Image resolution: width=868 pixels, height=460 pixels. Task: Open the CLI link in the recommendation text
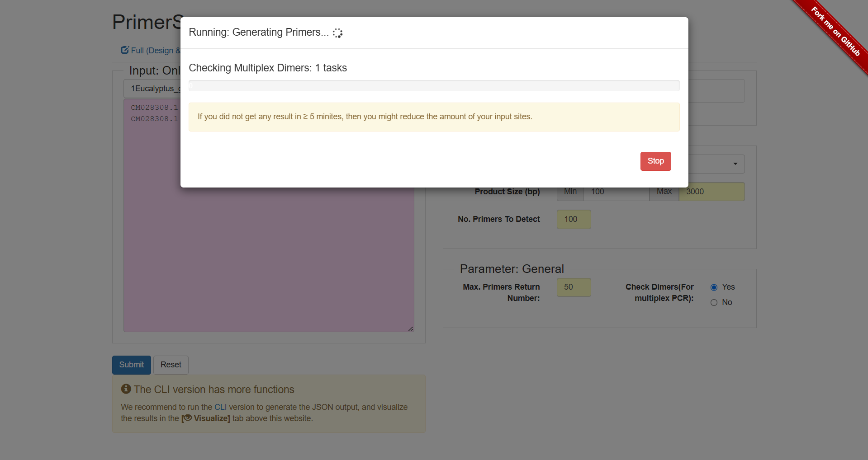pos(220,407)
